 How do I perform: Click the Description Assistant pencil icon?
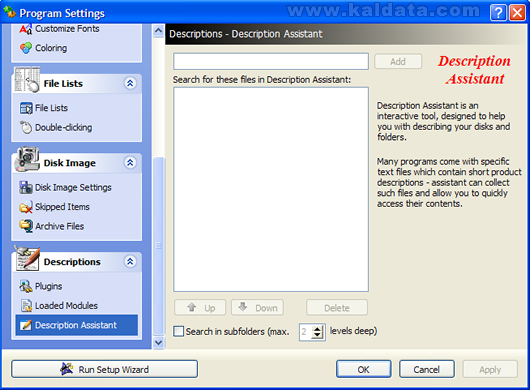point(26,325)
